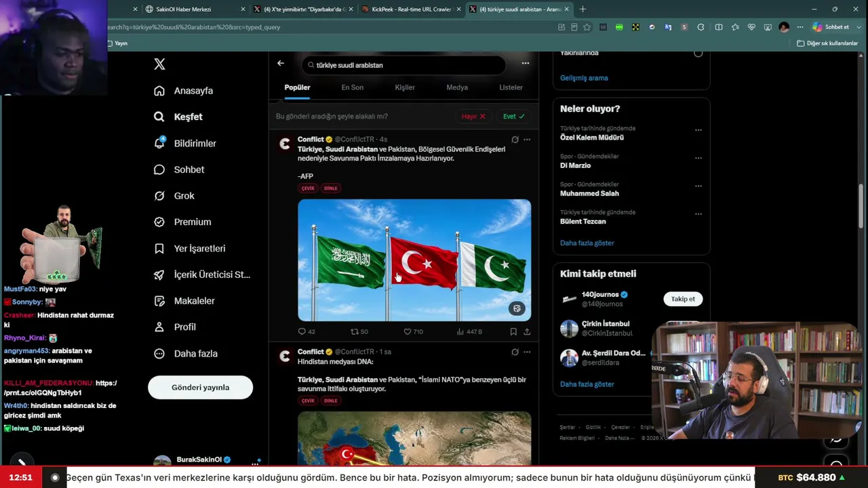Open the three flags image
The image size is (868, 488).
tap(414, 260)
